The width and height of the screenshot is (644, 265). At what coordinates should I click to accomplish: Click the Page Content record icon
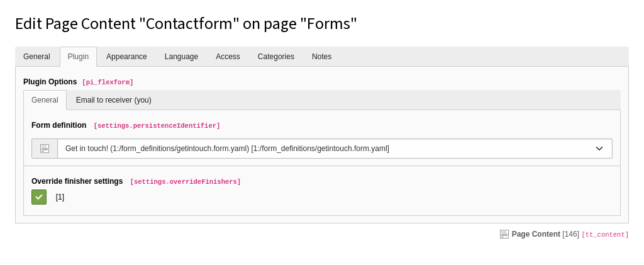[x=504, y=234]
